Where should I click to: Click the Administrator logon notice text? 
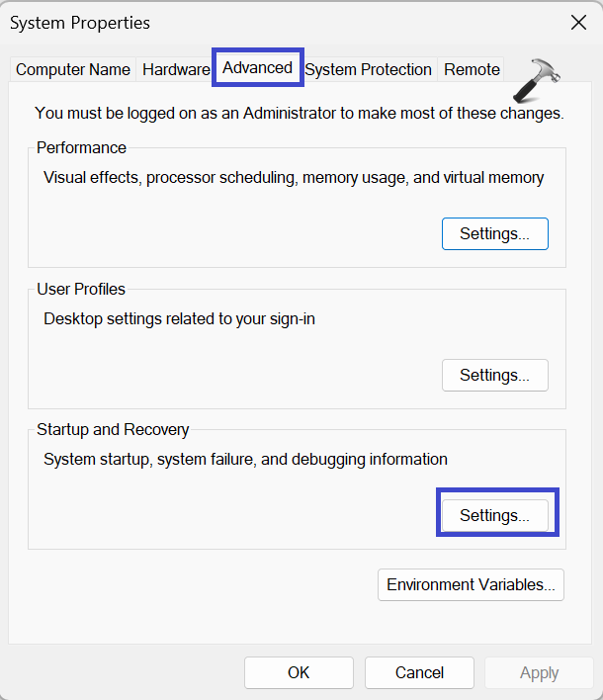tap(299, 114)
